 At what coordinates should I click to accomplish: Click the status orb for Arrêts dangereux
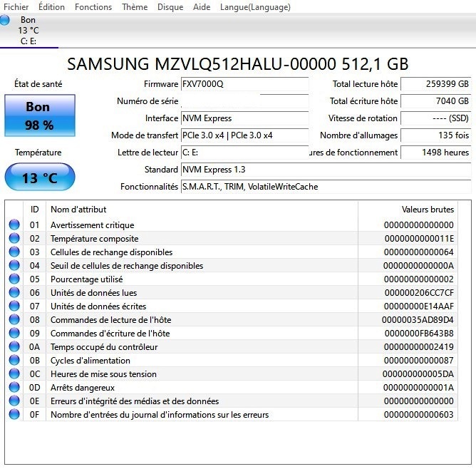click(x=14, y=388)
